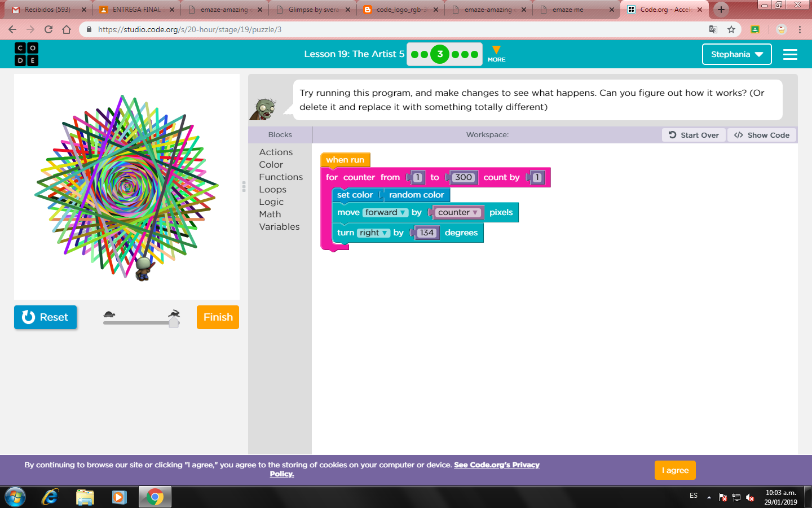812x508 pixels.
Task: Accept cookies with I agree
Action: [675, 470]
